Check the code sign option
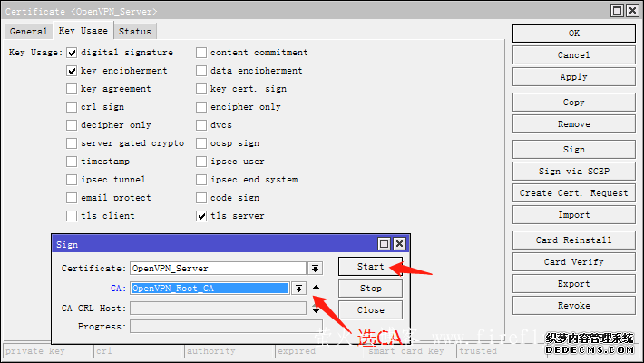Viewport: 644px width, 363px height. (x=201, y=198)
